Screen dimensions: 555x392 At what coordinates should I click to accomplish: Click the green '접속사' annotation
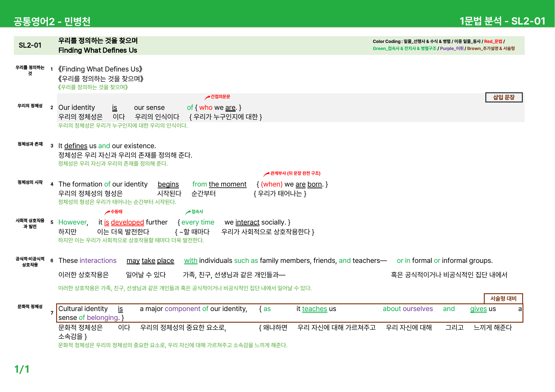pyautogui.click(x=197, y=212)
